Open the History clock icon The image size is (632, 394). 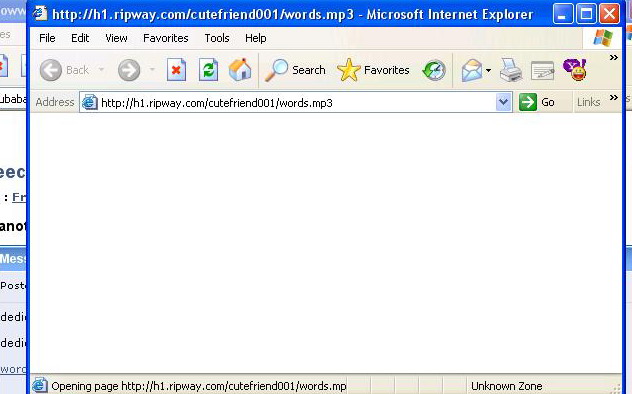[434, 71]
